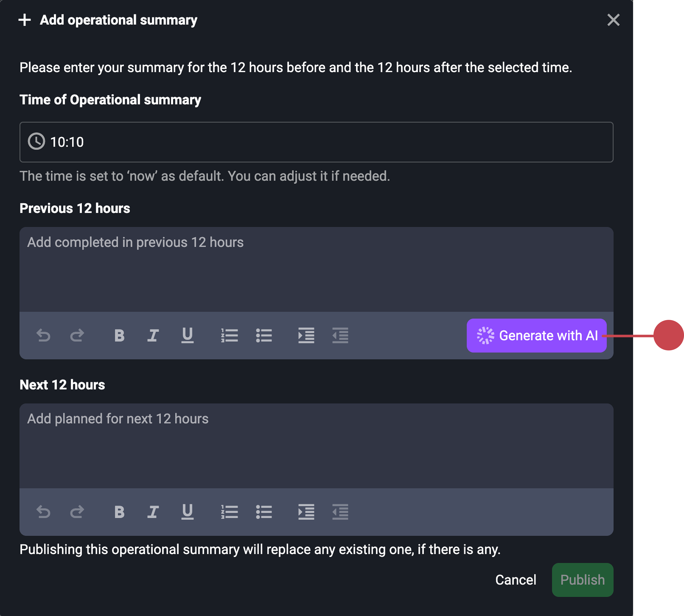The width and height of the screenshot is (684, 616).
Task: Undo changes in the Previous 12 hours editor
Action: (44, 335)
